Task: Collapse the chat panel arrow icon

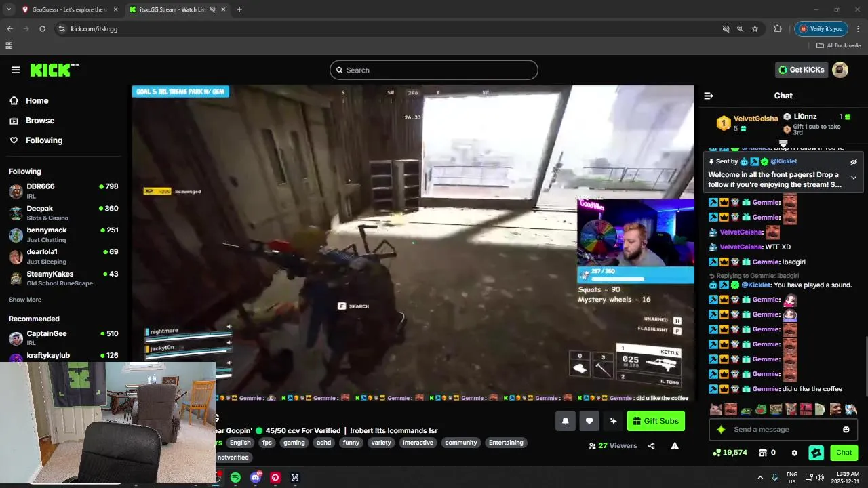Action: [709, 96]
